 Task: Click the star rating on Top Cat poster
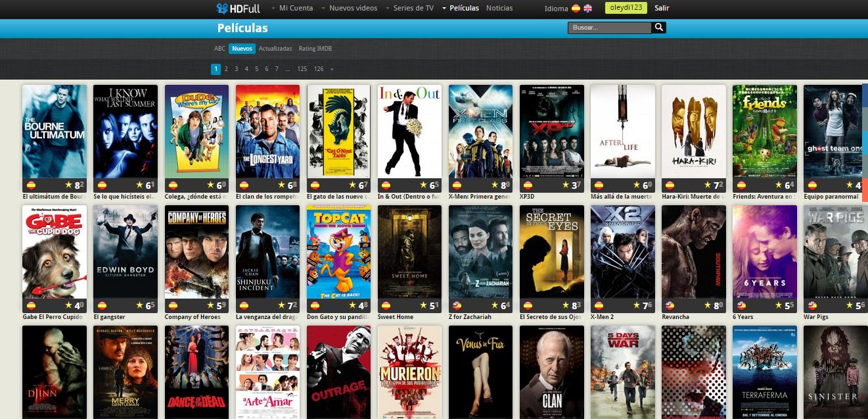pos(358,306)
